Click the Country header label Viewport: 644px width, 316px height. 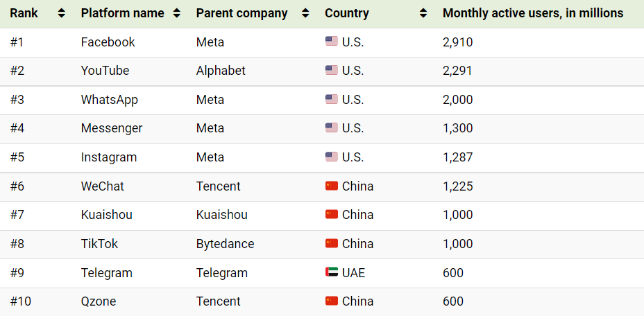point(347,14)
